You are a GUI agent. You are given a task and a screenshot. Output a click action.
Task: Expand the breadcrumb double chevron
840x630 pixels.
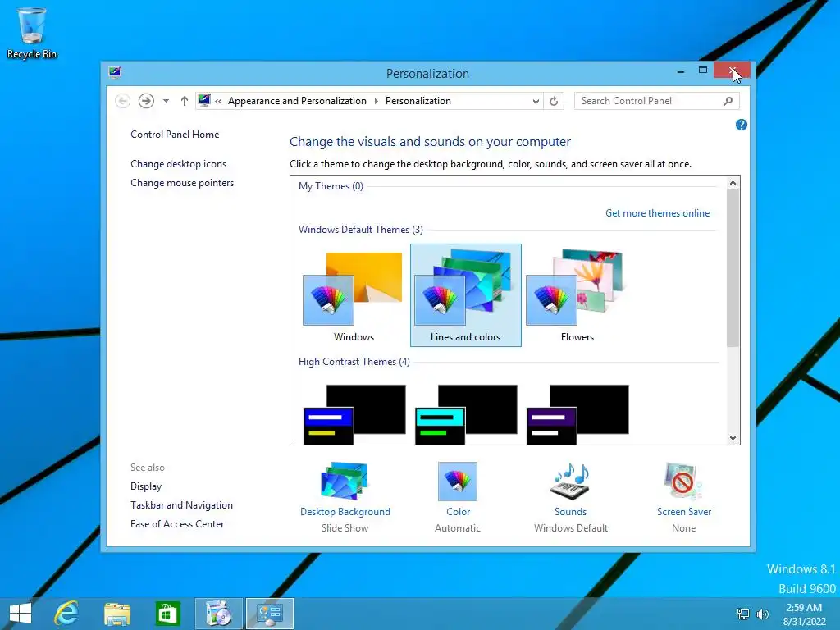coord(218,101)
